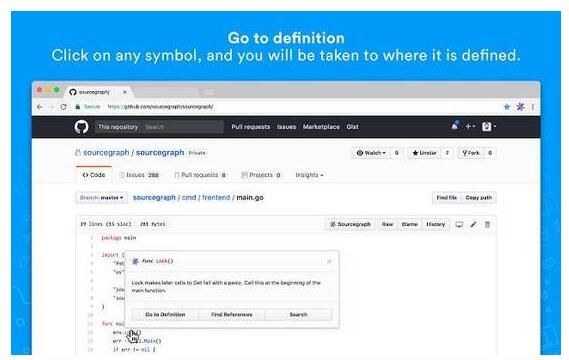Go to sourcegraph root breadcrumb

[x=154, y=197]
